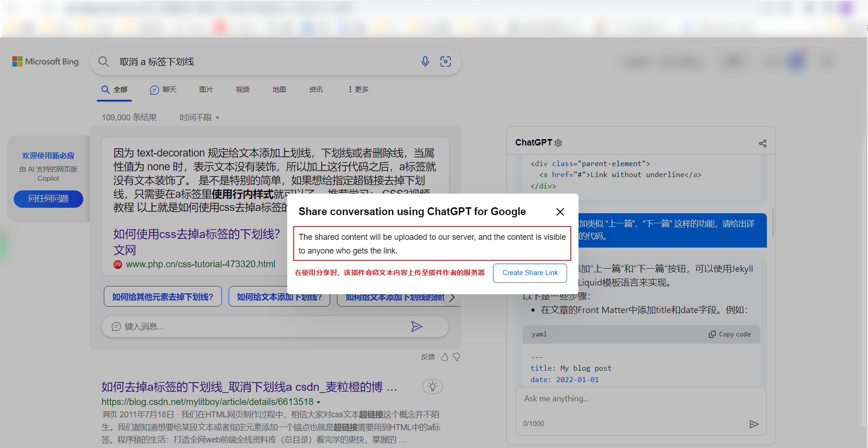Click thumbs up feedback icon
The height and width of the screenshot is (448, 868).
(x=444, y=357)
